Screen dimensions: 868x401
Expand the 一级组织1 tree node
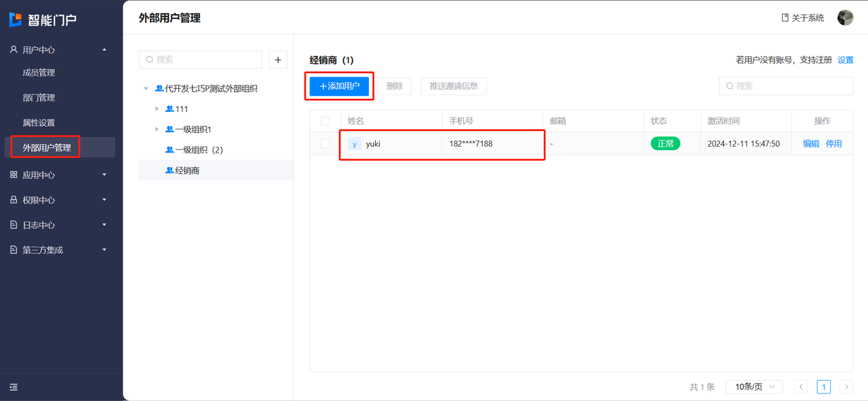point(157,129)
